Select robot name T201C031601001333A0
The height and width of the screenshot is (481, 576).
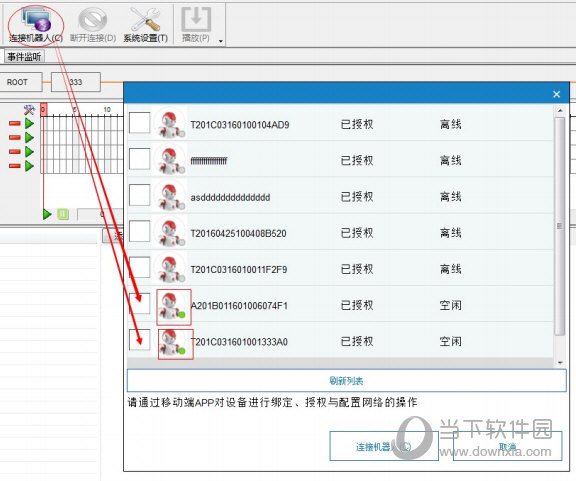[239, 342]
